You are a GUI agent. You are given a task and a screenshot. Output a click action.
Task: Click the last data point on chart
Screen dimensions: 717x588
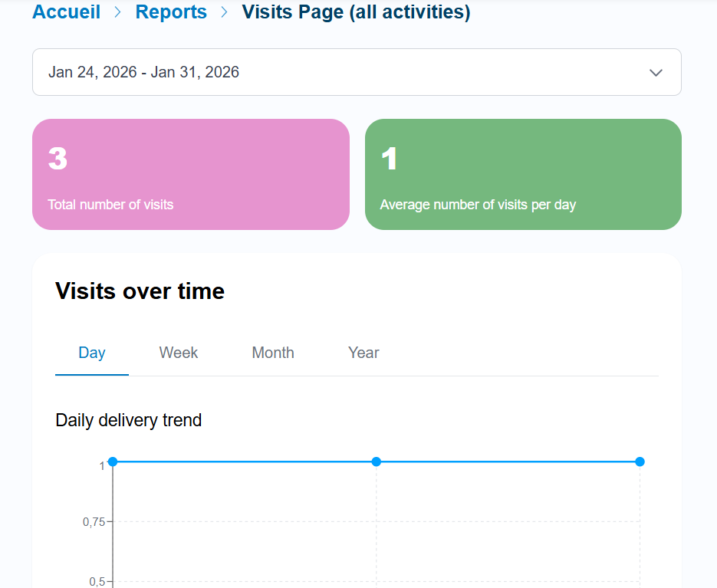pyautogui.click(x=640, y=462)
